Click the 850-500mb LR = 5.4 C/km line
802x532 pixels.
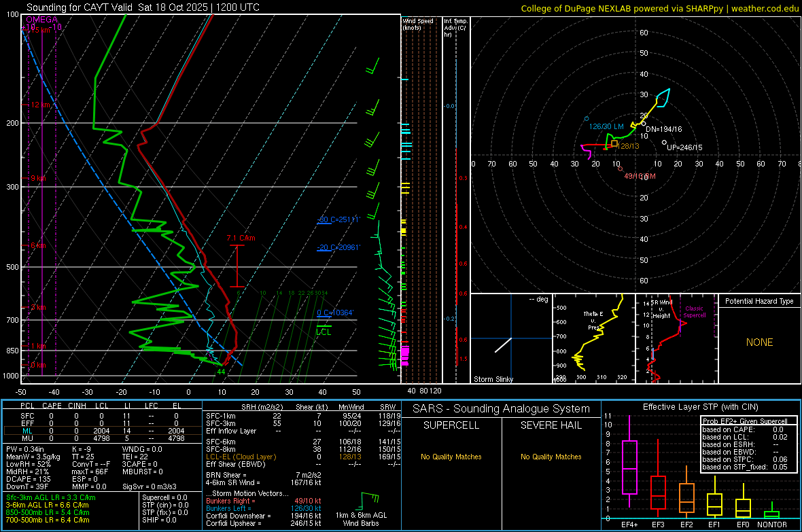(x=48, y=512)
